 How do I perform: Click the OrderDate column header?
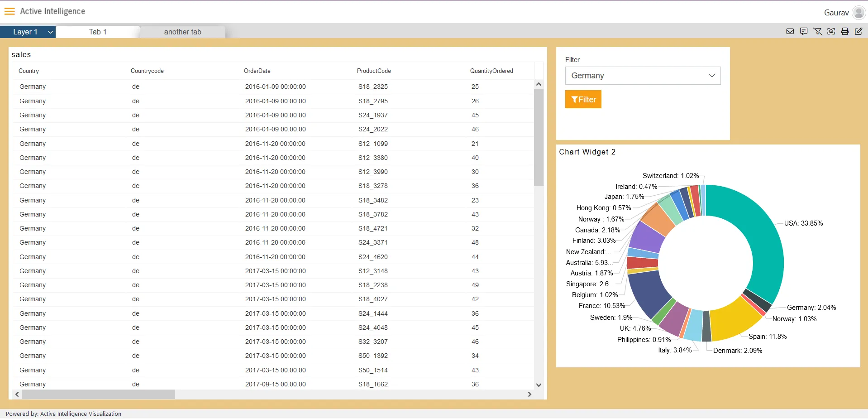pos(257,71)
